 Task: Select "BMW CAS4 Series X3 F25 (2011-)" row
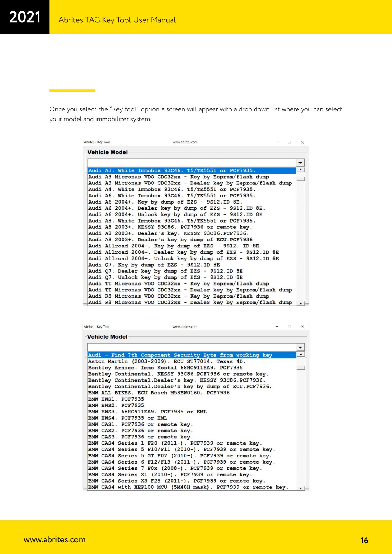click(x=192, y=481)
